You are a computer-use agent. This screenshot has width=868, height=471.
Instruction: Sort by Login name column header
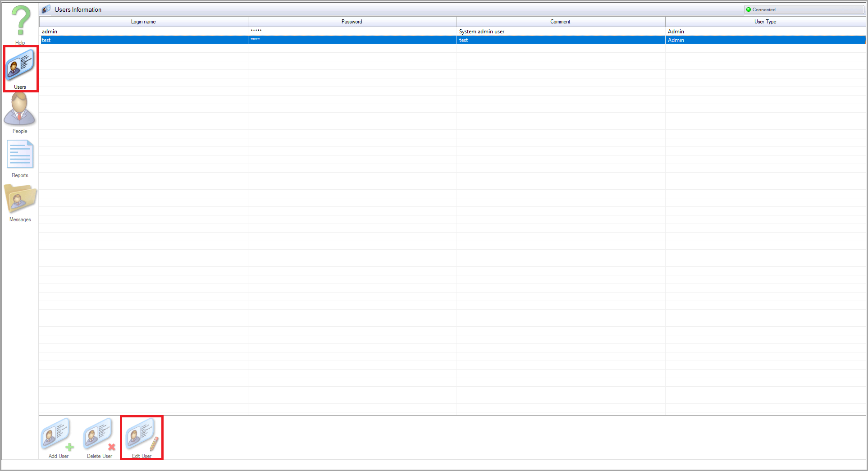click(143, 22)
